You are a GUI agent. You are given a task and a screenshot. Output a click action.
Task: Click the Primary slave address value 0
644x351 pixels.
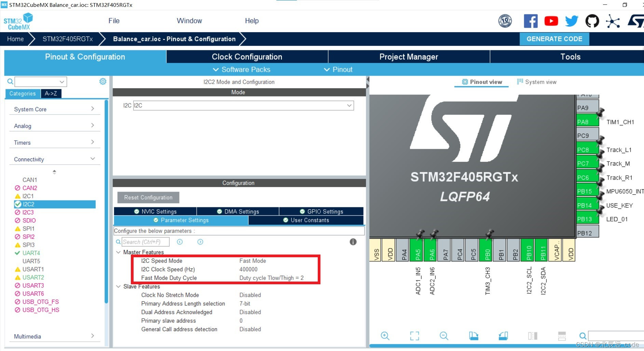241,321
